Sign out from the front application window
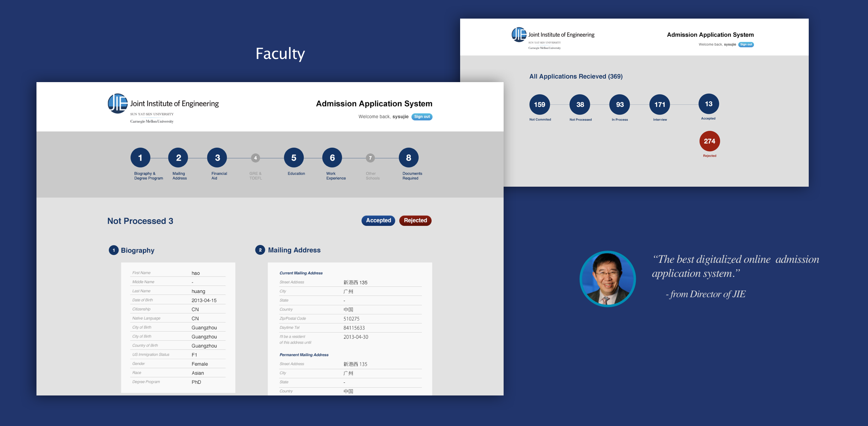This screenshot has height=426, width=868. pyautogui.click(x=422, y=117)
